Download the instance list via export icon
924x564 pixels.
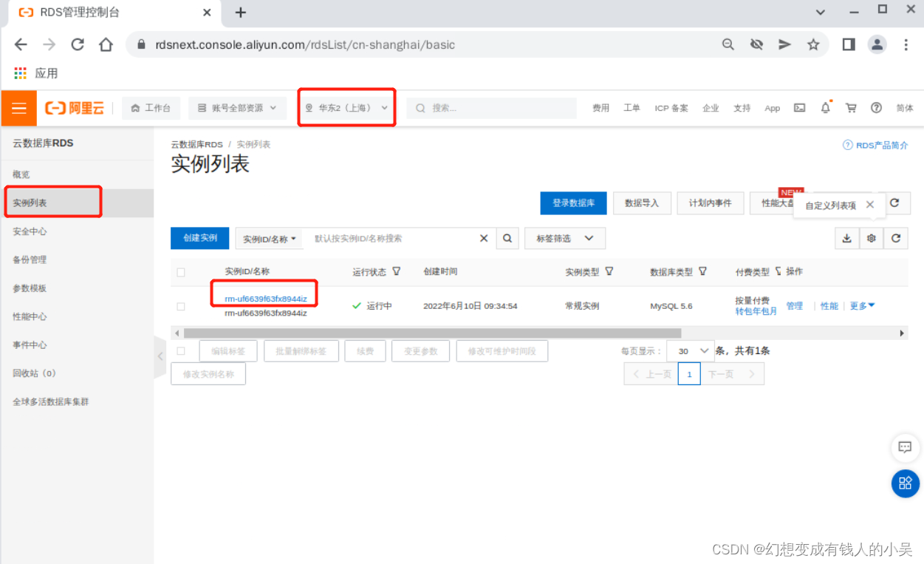(846, 238)
